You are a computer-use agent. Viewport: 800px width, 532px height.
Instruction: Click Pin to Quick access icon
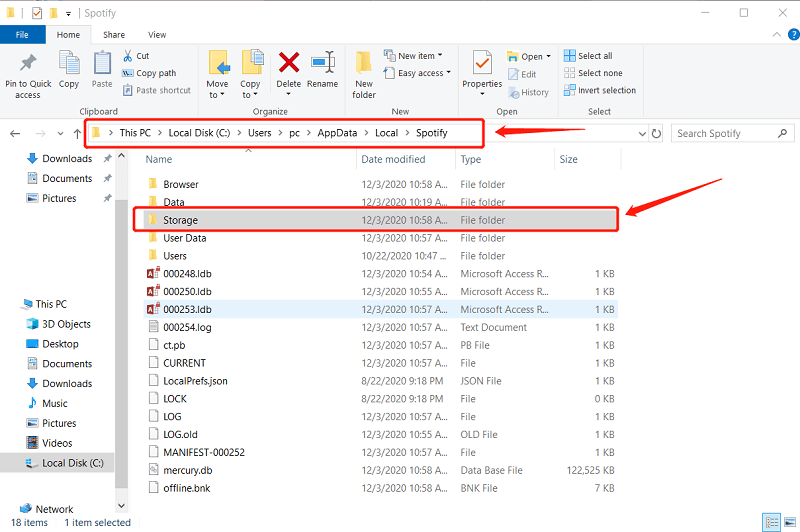tap(28, 63)
